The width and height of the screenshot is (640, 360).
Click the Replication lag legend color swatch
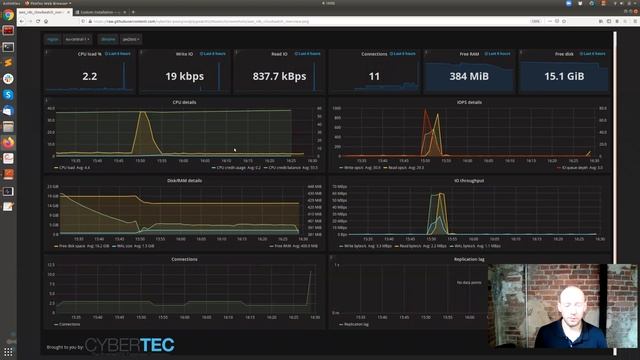click(341, 324)
